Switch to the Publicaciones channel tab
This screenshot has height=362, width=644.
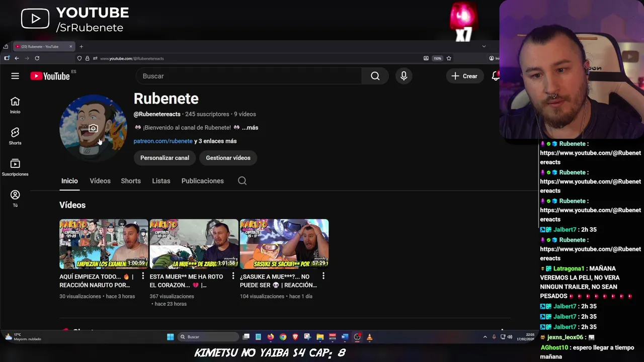tap(202, 181)
